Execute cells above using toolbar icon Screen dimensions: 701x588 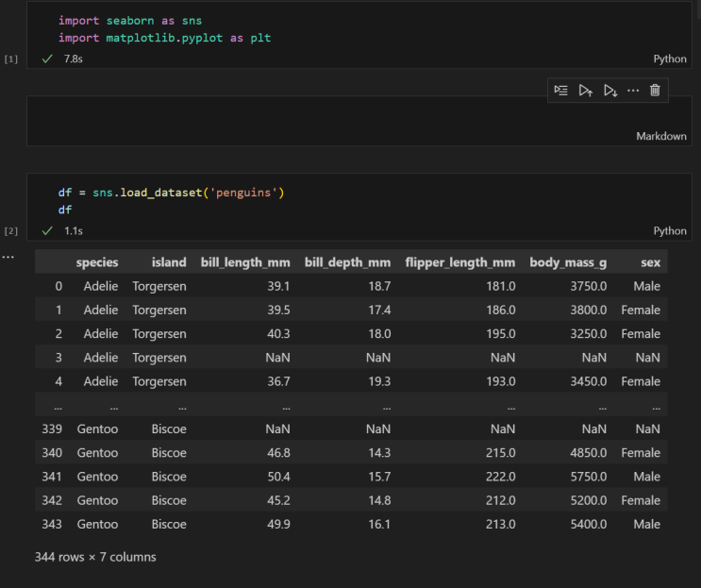pyautogui.click(x=586, y=91)
